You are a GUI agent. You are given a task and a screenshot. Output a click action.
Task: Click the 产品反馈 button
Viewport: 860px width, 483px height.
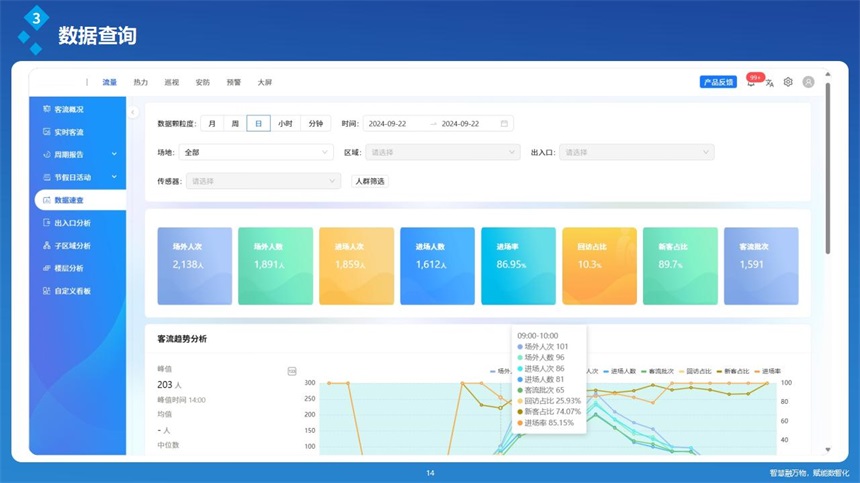click(718, 83)
